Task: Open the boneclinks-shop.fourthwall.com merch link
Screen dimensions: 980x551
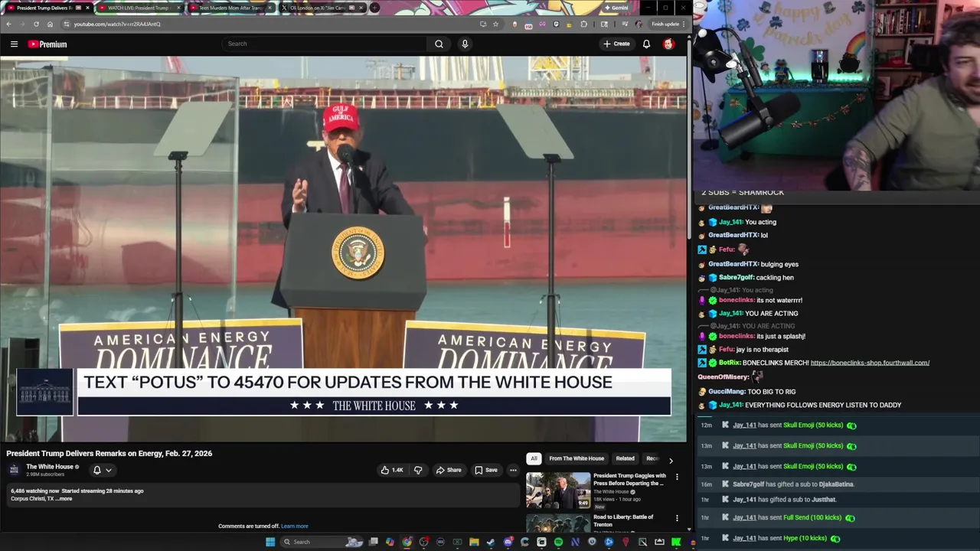Action: pyautogui.click(x=870, y=363)
